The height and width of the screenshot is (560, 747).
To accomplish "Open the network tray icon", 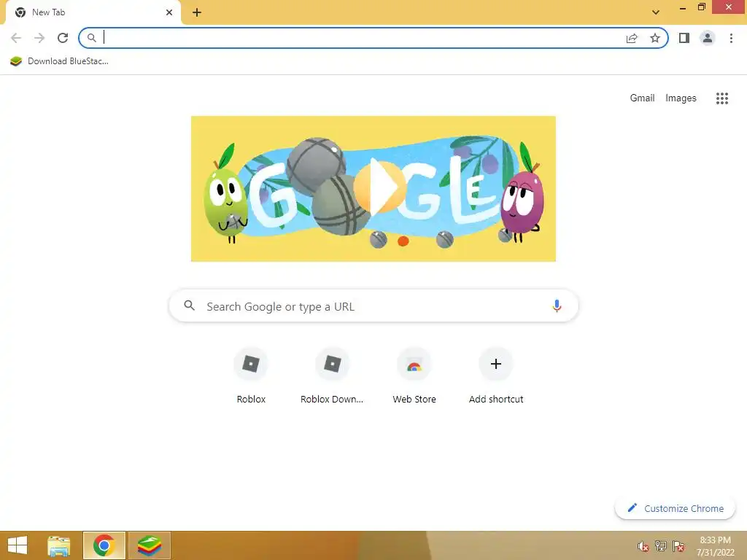I will pyautogui.click(x=661, y=546).
